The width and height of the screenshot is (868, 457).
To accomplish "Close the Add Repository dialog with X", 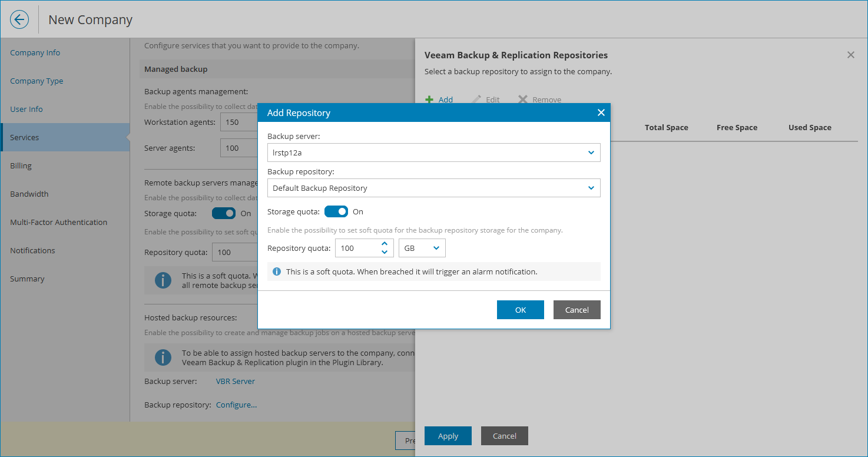I will 601,112.
